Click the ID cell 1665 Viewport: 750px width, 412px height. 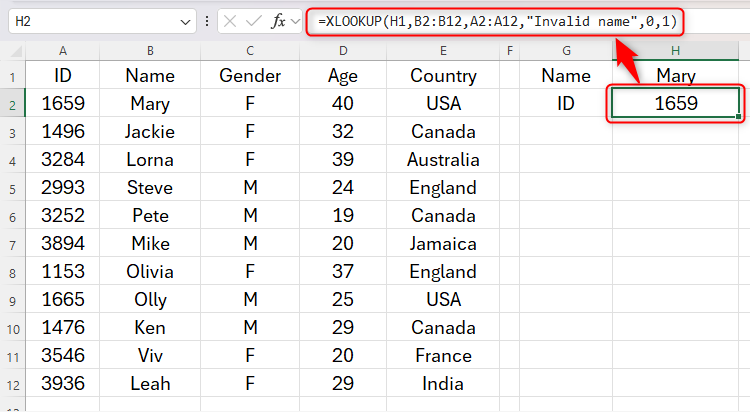(x=63, y=299)
